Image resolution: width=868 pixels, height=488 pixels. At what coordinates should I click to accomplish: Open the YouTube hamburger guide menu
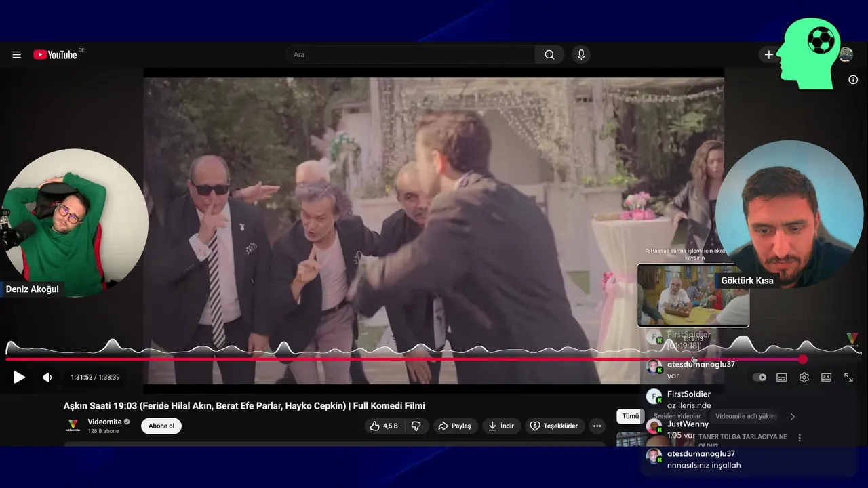pos(16,55)
